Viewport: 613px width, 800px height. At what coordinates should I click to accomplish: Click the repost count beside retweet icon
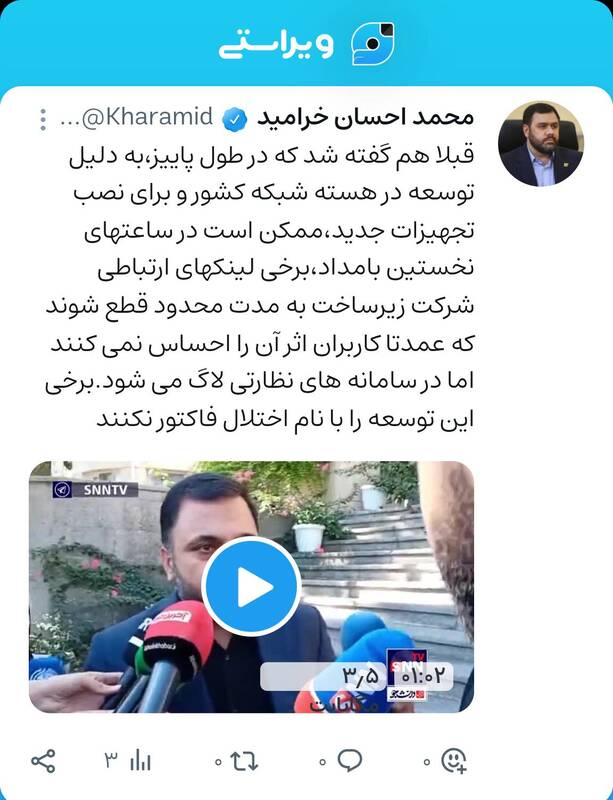click(x=218, y=763)
